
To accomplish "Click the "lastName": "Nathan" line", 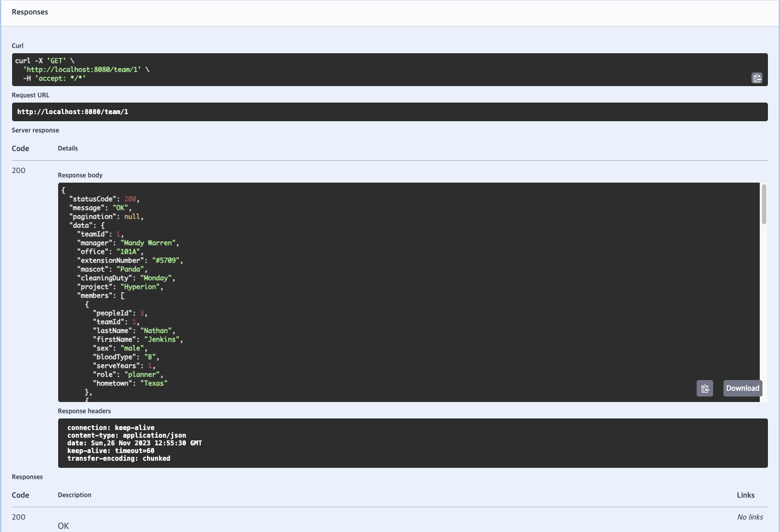I will 134,331.
